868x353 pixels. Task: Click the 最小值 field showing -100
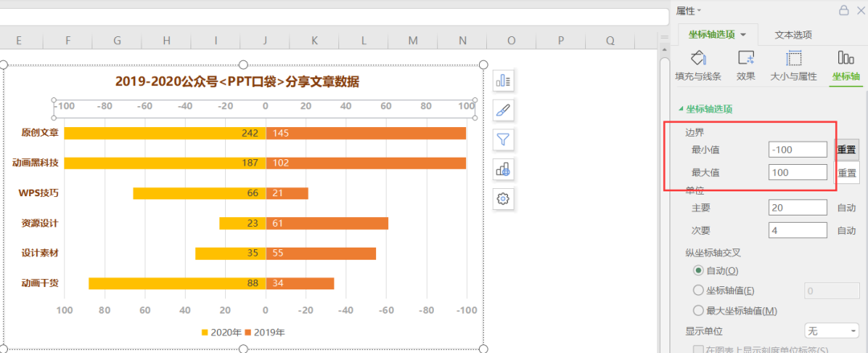[798, 150]
